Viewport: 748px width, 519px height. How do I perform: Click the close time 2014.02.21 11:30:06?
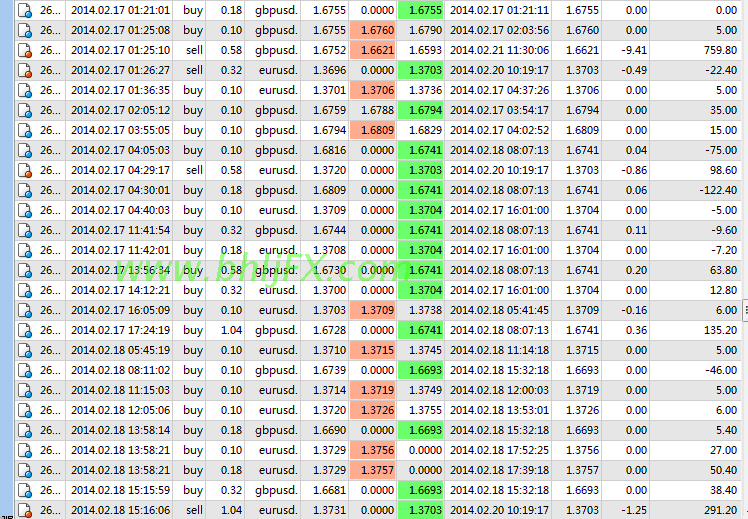[499, 50]
